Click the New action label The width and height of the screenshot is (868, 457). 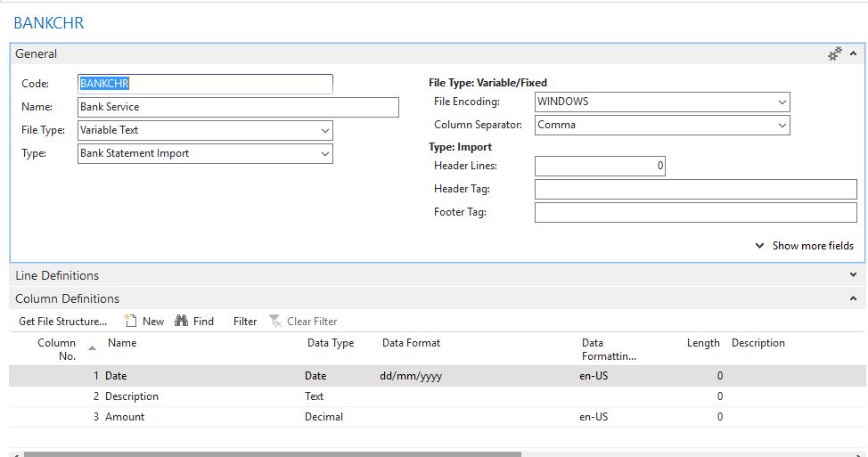pyautogui.click(x=153, y=322)
